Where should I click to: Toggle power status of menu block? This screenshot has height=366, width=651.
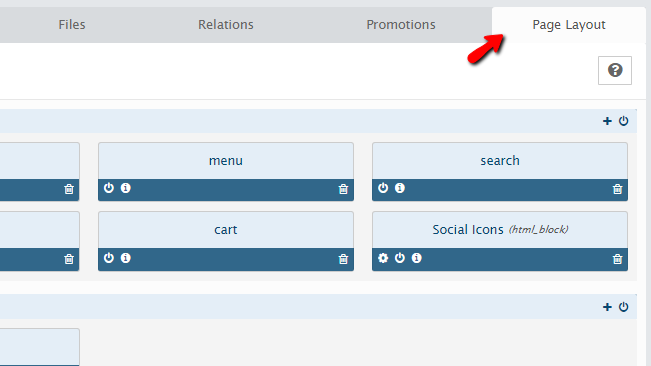point(109,188)
